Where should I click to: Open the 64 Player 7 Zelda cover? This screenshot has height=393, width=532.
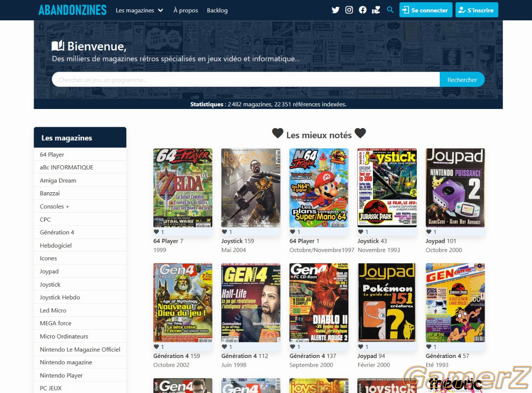click(x=183, y=188)
